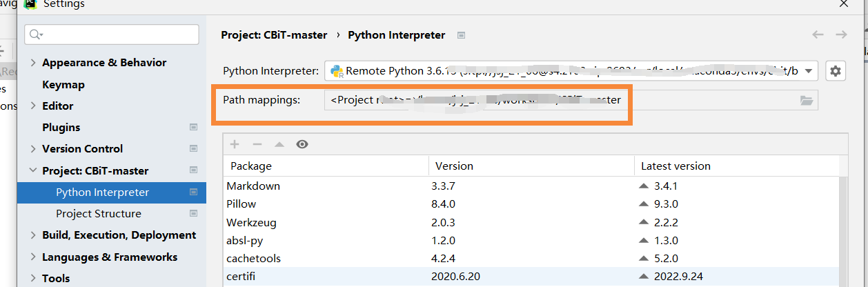868x287 pixels.
Task: Click the package list vertical scrollbar
Action: [x=845, y=231]
